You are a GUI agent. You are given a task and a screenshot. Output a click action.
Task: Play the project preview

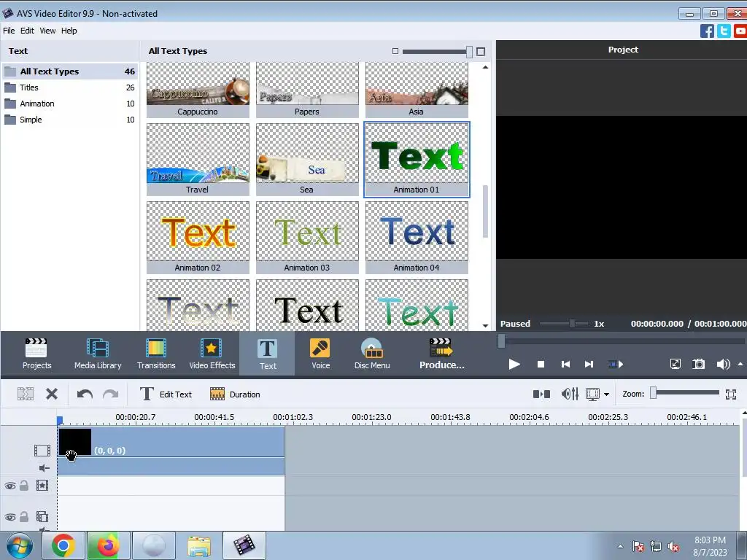tap(514, 365)
